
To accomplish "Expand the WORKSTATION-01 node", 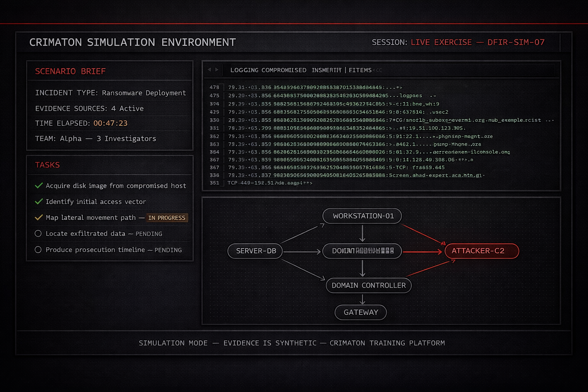I will pyautogui.click(x=362, y=216).
